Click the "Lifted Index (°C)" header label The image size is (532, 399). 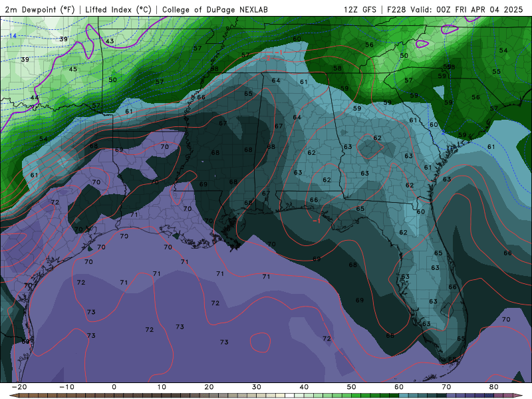click(x=118, y=9)
